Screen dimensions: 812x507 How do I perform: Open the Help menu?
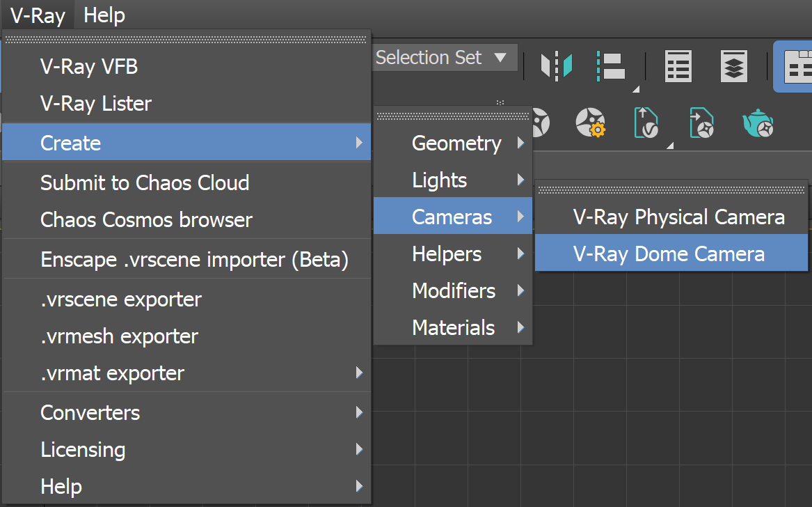[104, 15]
